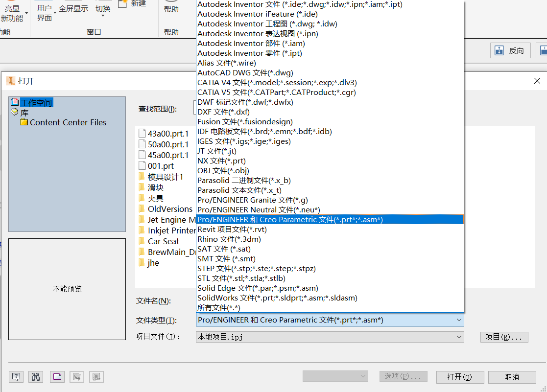
Task: Click the folder icon of 夹具
Action: [x=142, y=198]
